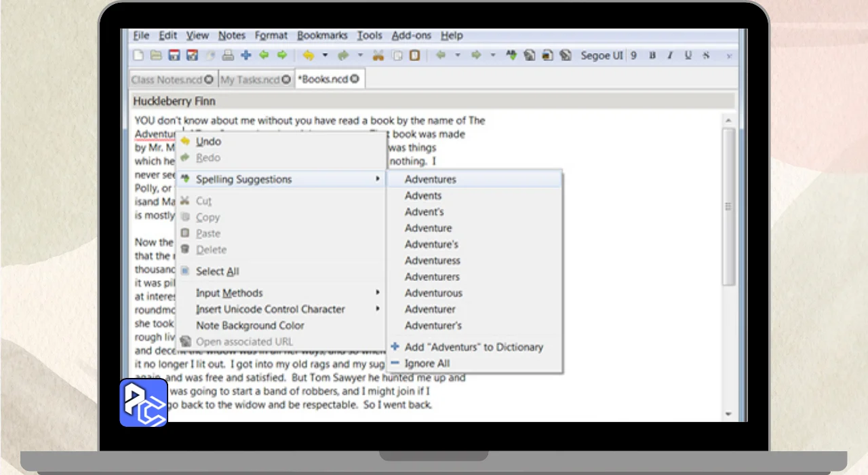The width and height of the screenshot is (868, 475).
Task: Click Add "Adventurs" to Dictionary
Action: pos(473,347)
